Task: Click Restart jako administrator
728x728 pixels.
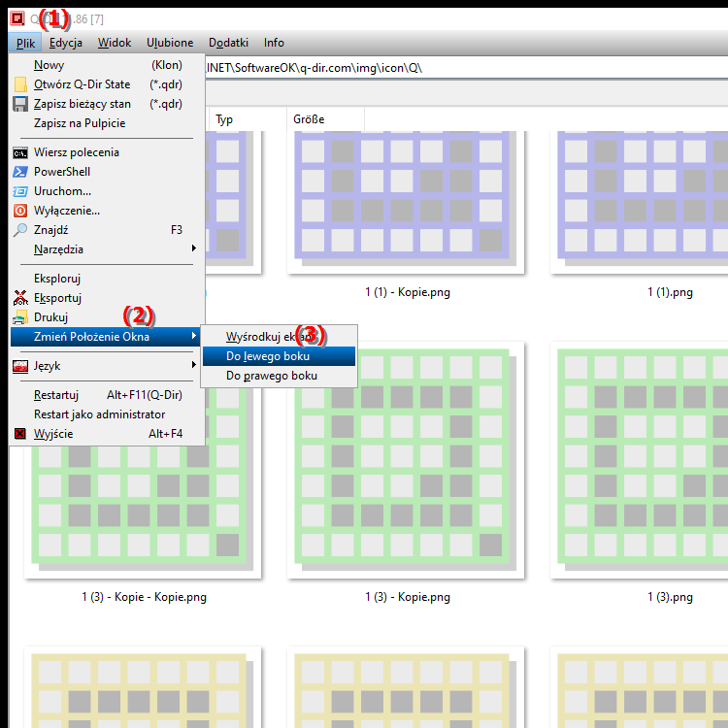Action: tap(99, 414)
